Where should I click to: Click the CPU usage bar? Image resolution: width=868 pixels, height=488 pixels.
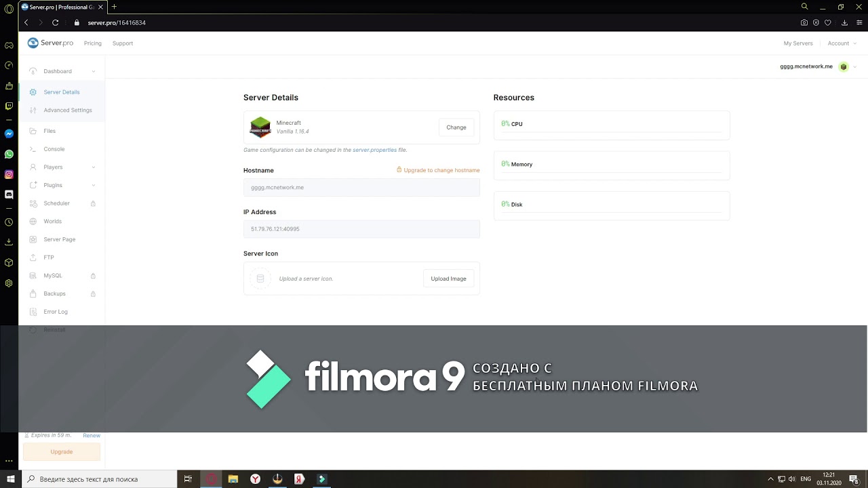(x=612, y=125)
